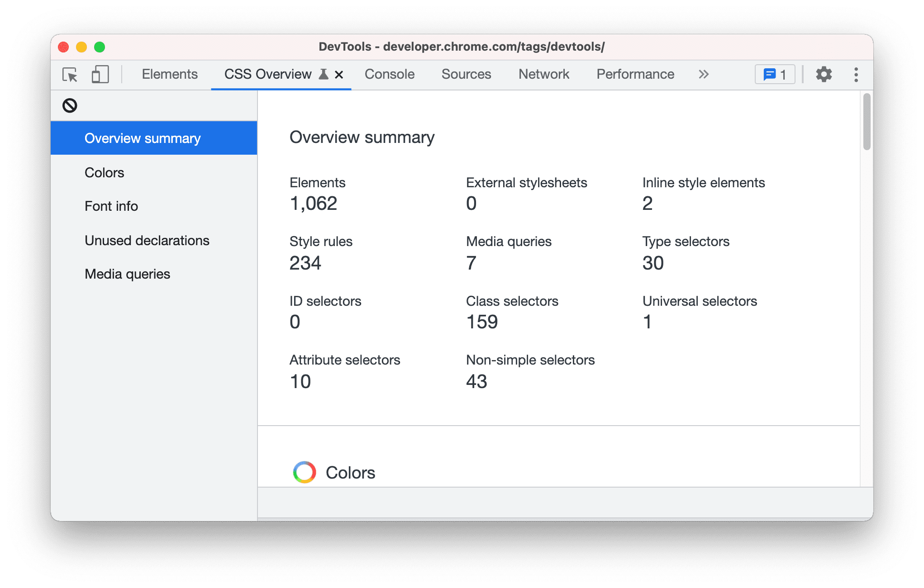Select the Font info section

click(109, 207)
